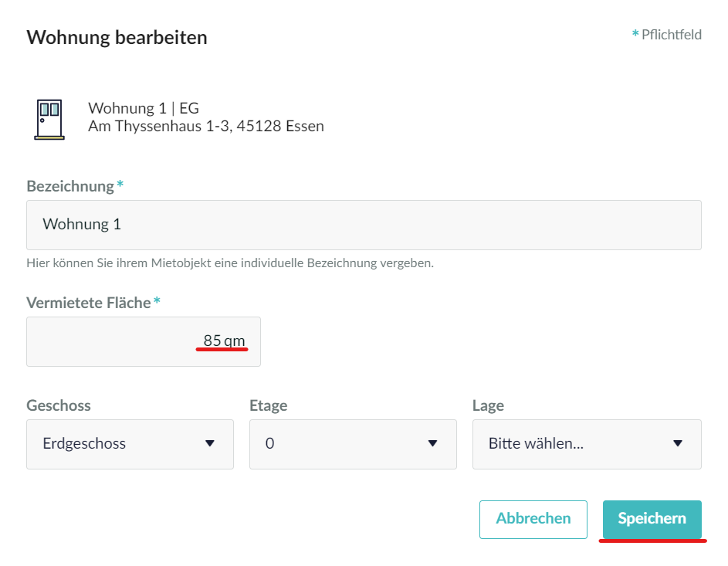Screen dimensions: 728x566
Task: Open the Etage dropdown showing 0
Action: tap(353, 444)
